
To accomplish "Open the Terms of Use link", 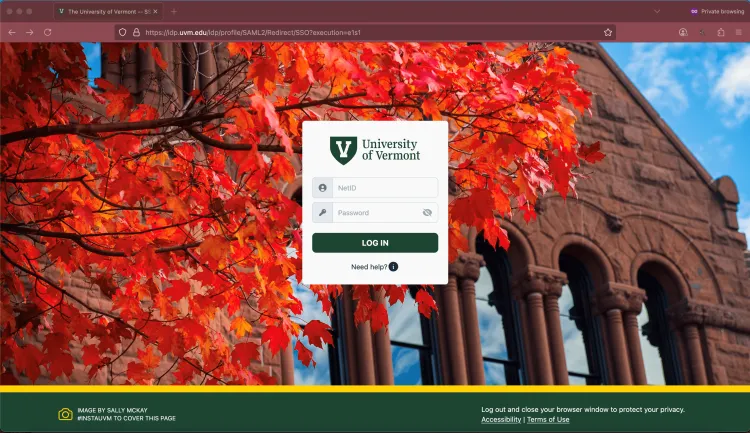I will [x=548, y=420].
